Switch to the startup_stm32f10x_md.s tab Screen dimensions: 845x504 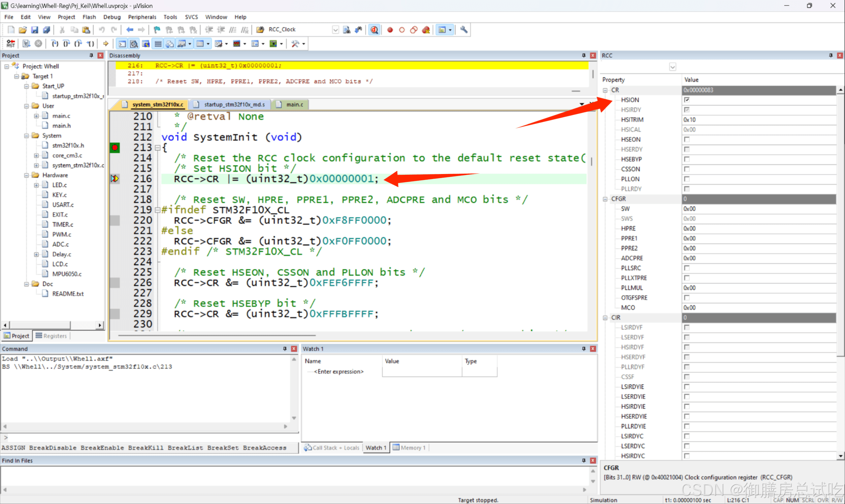pos(230,104)
